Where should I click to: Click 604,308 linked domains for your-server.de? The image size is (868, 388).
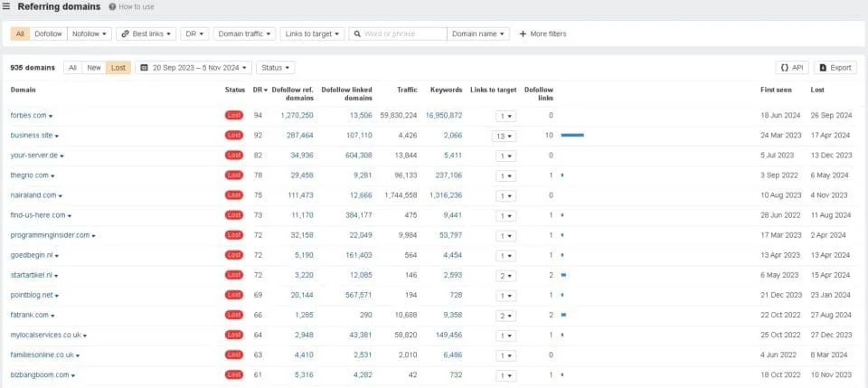[358, 156]
